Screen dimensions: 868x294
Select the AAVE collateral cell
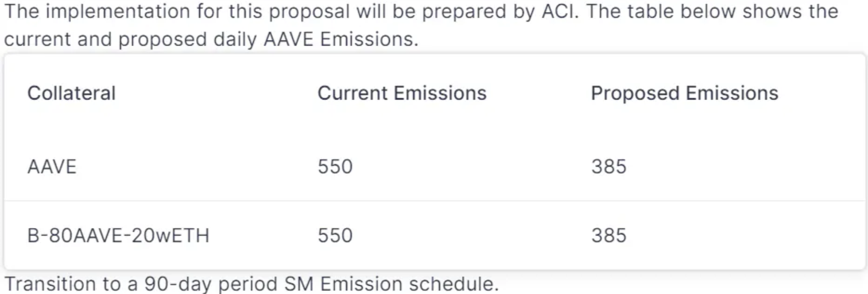(x=52, y=167)
